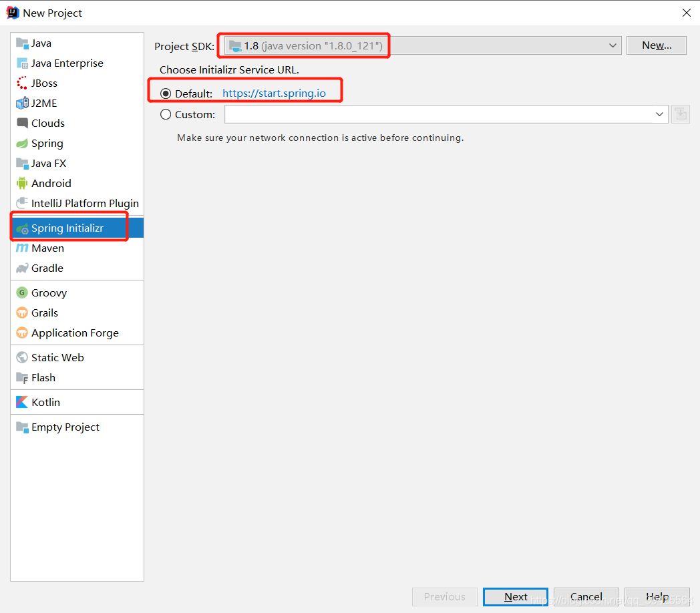
Task: Select the Spring list entry
Action: coord(77,144)
